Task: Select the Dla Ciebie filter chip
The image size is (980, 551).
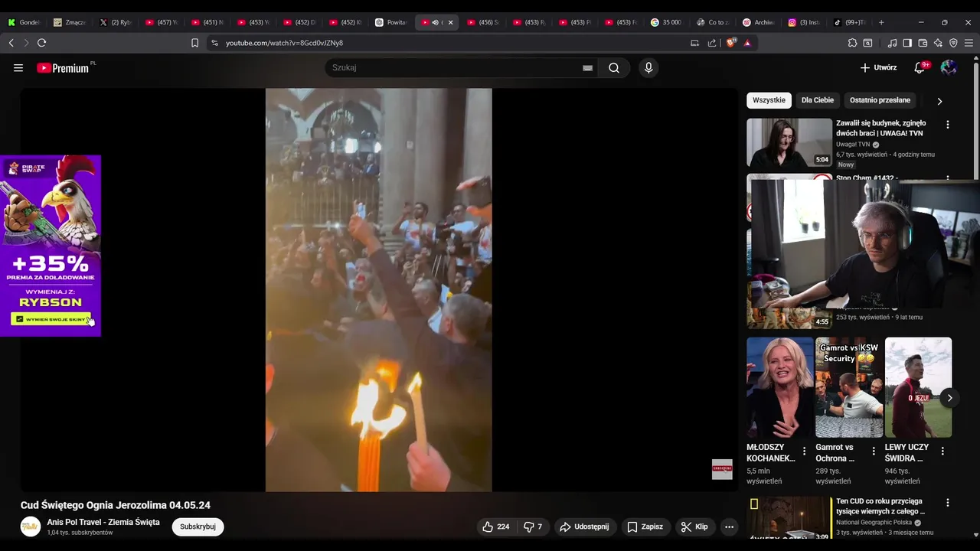Action: pos(818,100)
